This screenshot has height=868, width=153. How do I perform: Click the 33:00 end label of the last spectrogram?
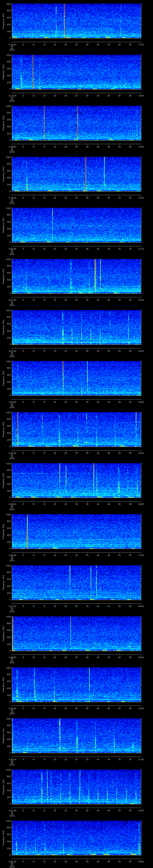141,862
